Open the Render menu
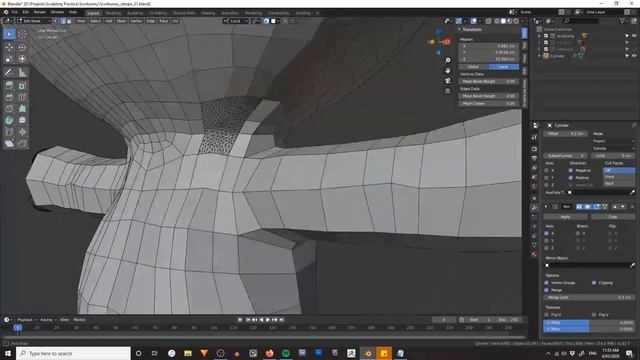640x360 pixels. [40, 12]
